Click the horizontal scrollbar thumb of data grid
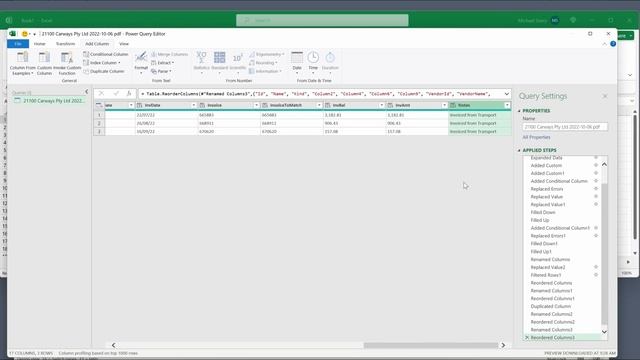The height and width of the screenshot is (360, 640). click(x=430, y=345)
